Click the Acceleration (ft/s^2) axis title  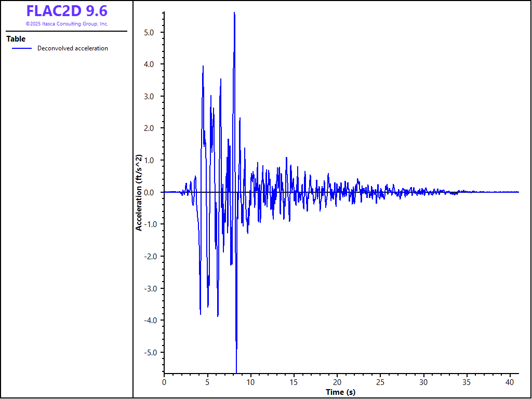click(139, 192)
